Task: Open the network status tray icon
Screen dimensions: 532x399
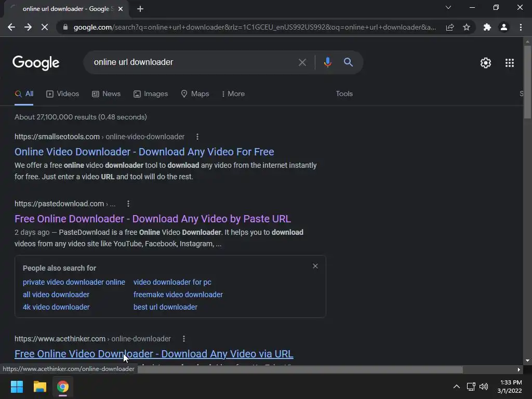Action: point(471,387)
